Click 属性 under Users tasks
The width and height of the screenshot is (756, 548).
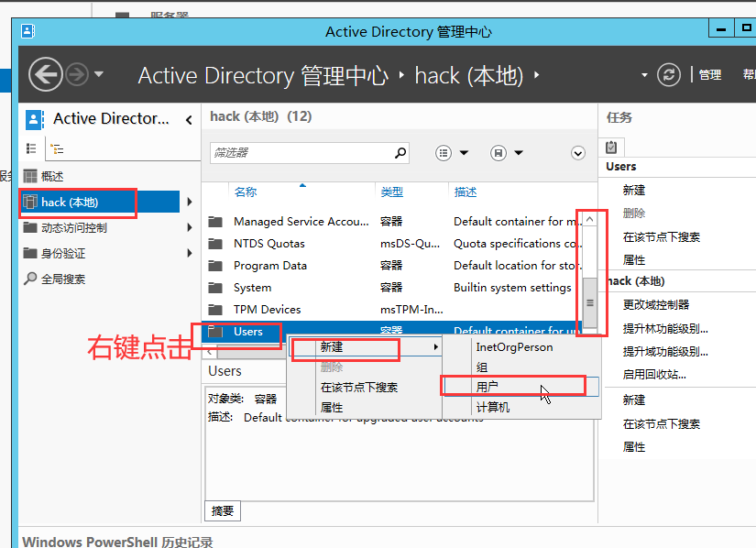point(633,259)
